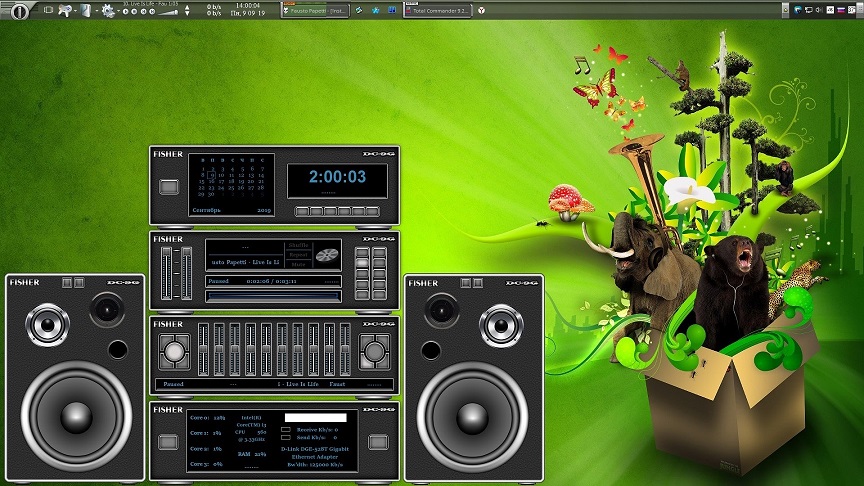
Task: Click the round start icon in top panel
Action: pos(19,10)
